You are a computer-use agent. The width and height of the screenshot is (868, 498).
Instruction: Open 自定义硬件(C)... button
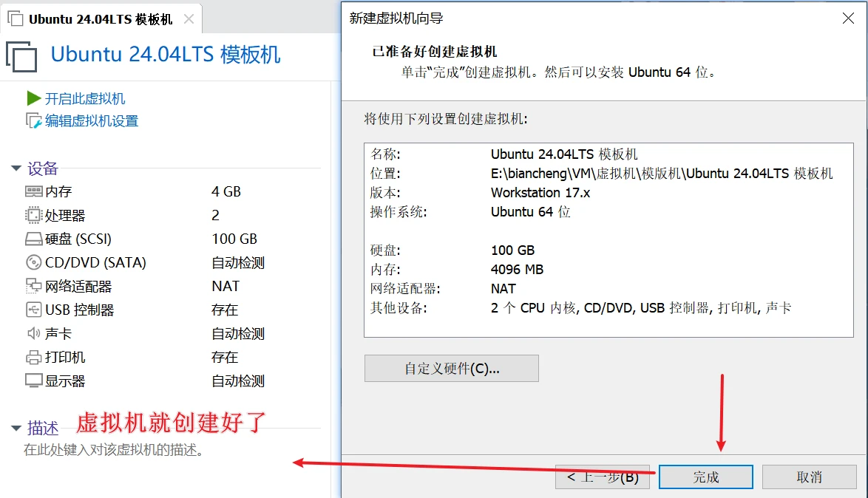(x=451, y=369)
